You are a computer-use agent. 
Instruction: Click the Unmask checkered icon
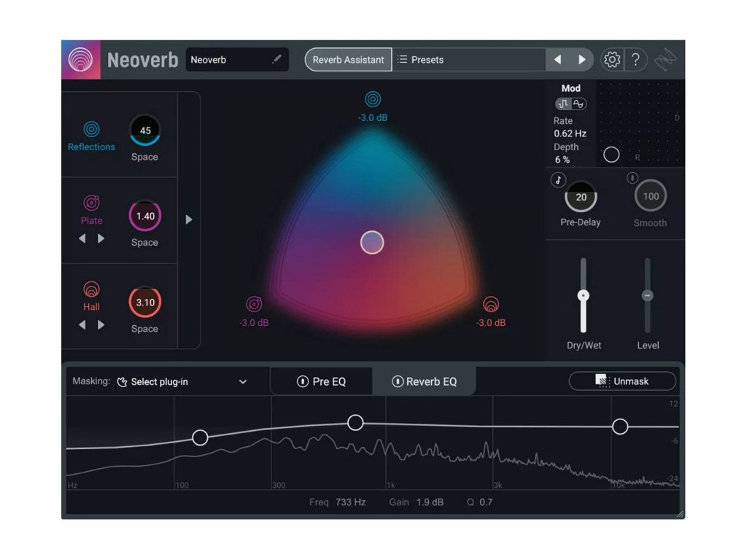pyautogui.click(x=602, y=381)
